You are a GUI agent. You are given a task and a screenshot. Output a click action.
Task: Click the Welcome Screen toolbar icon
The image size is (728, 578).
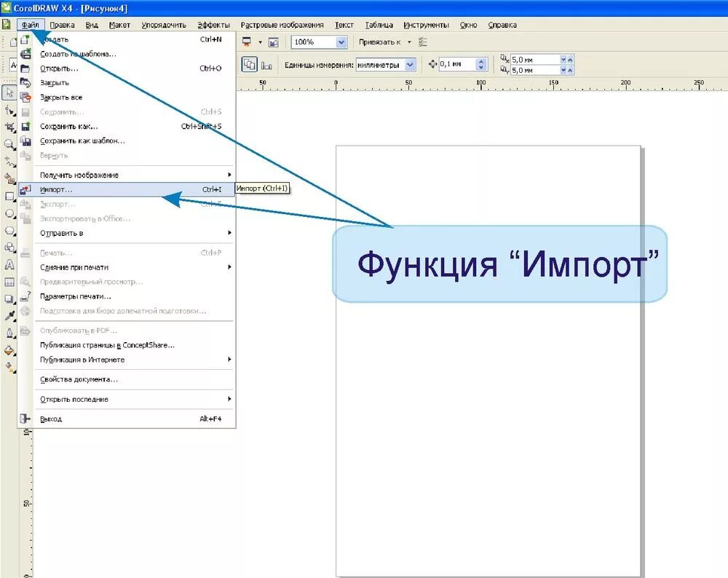(274, 42)
